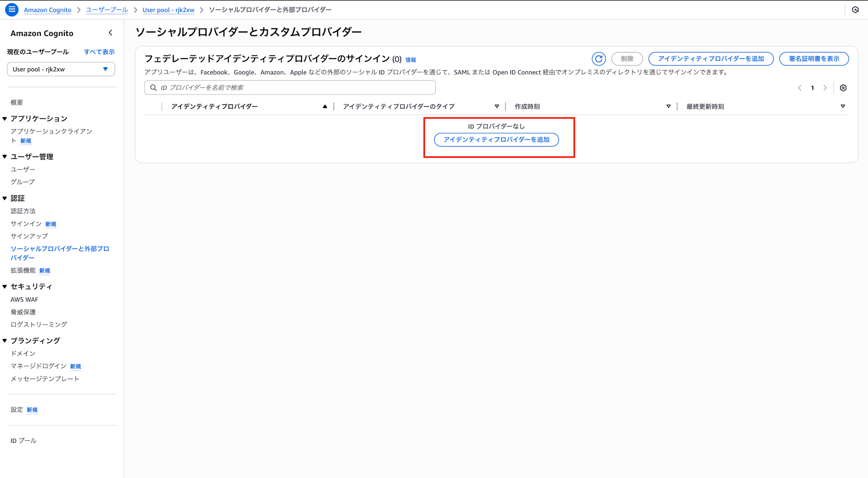Open 設定 in sidebar
868x478 pixels.
point(17,409)
